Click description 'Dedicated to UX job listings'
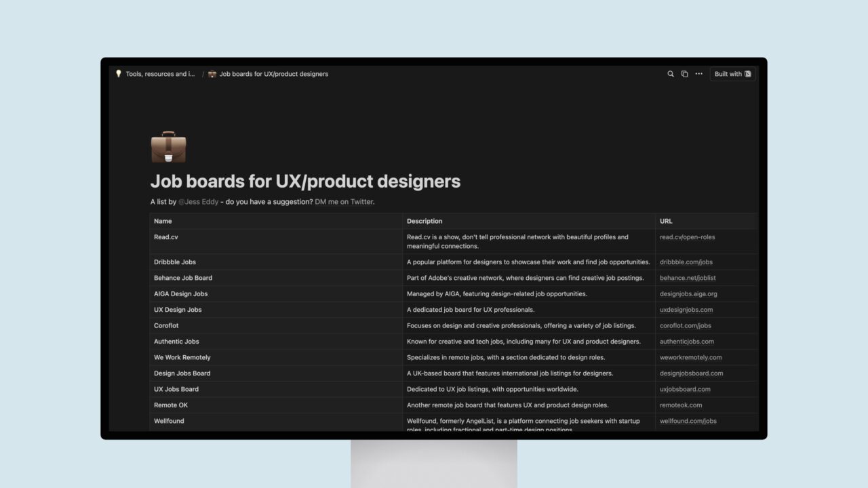The width and height of the screenshot is (868, 488). pyautogui.click(x=492, y=390)
